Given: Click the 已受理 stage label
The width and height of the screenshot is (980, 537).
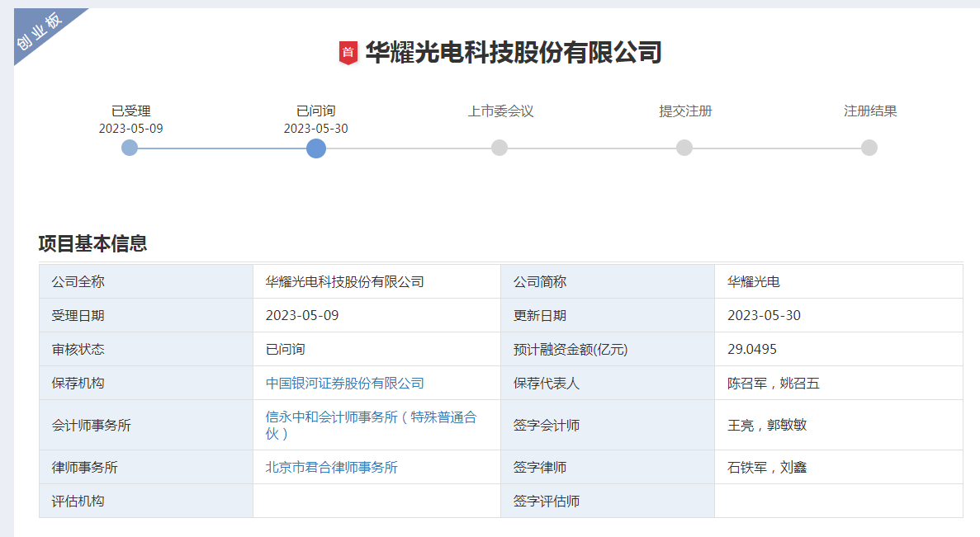Looking at the screenshot, I should (130, 111).
